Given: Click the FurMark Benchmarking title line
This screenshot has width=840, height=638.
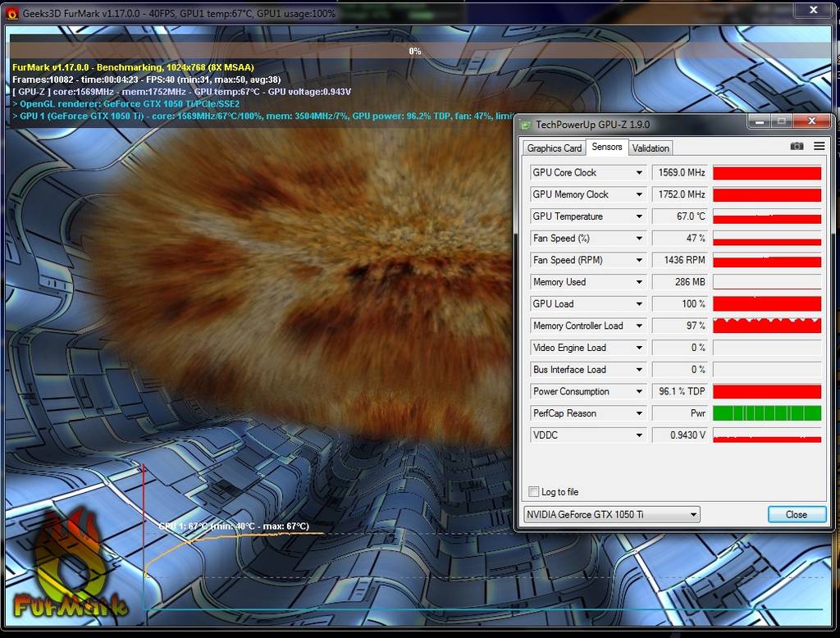Looking at the screenshot, I should tap(133, 67).
